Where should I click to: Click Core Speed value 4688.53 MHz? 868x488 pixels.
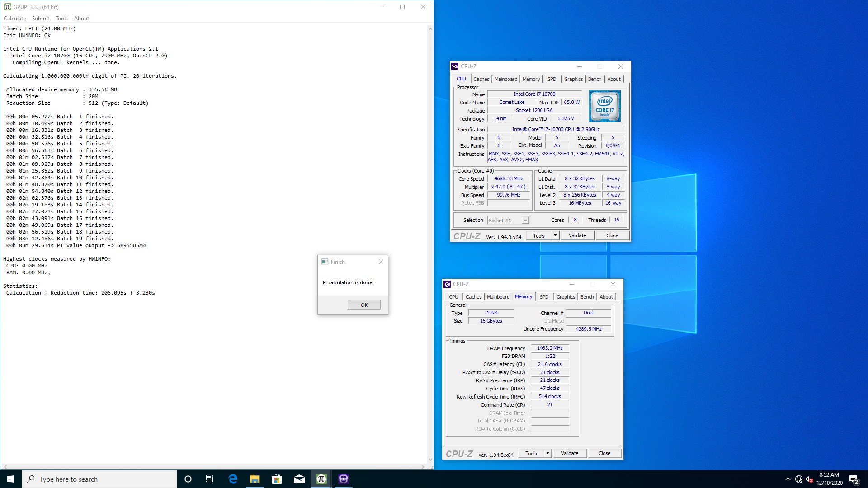click(509, 179)
